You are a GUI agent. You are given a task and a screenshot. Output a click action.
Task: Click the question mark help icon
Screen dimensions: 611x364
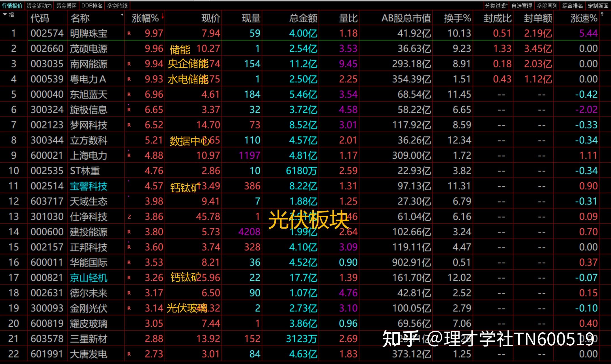click(602, 14)
